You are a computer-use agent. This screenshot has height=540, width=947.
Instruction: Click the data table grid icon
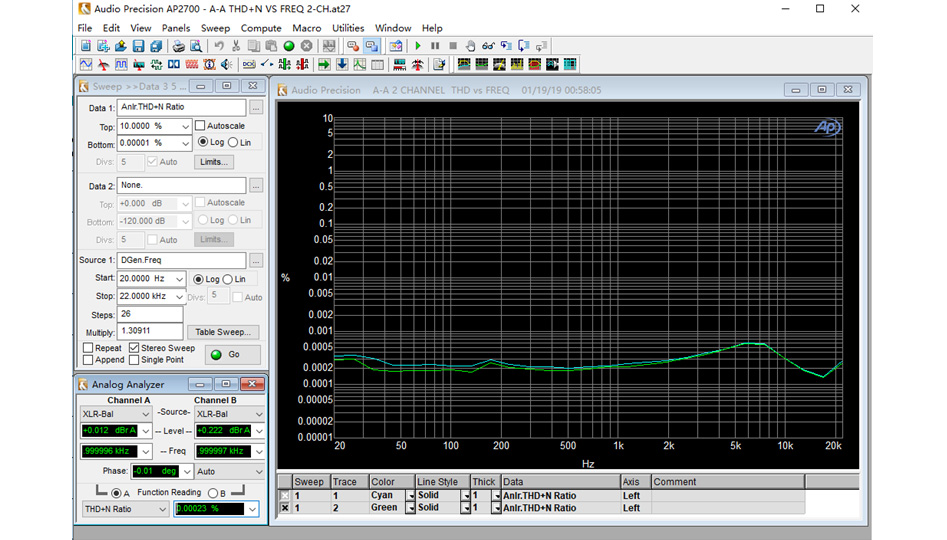(377, 64)
